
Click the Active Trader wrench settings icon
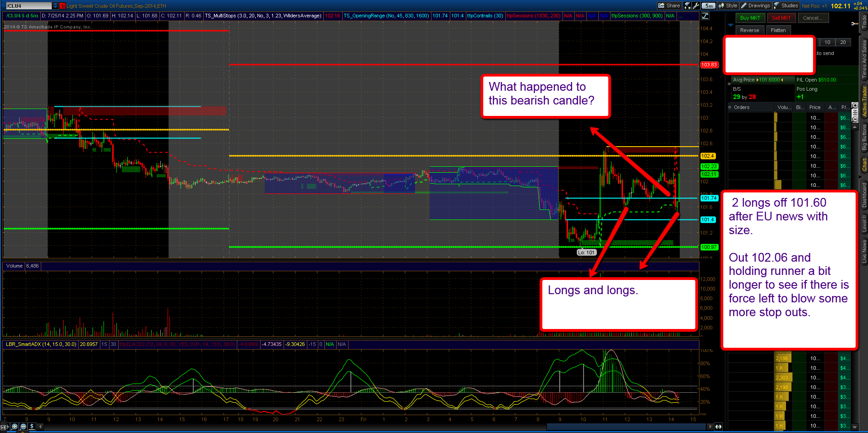tap(854, 23)
